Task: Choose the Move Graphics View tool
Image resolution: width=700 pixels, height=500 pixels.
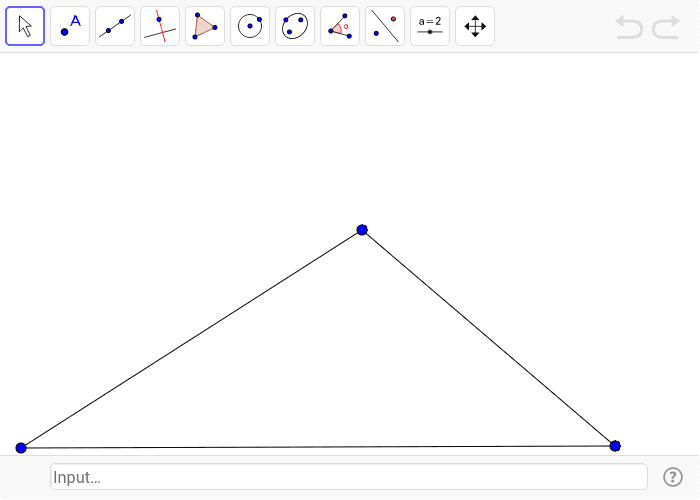Action: tap(475, 26)
